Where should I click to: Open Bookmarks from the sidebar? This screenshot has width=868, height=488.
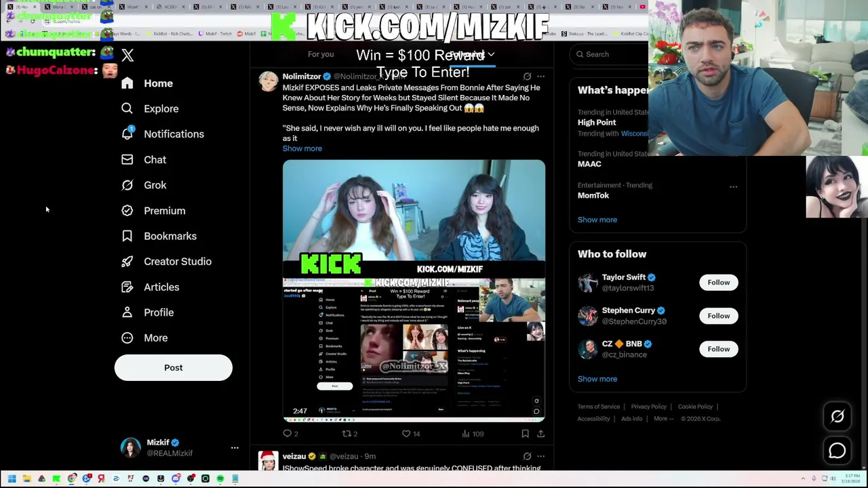tap(159, 236)
